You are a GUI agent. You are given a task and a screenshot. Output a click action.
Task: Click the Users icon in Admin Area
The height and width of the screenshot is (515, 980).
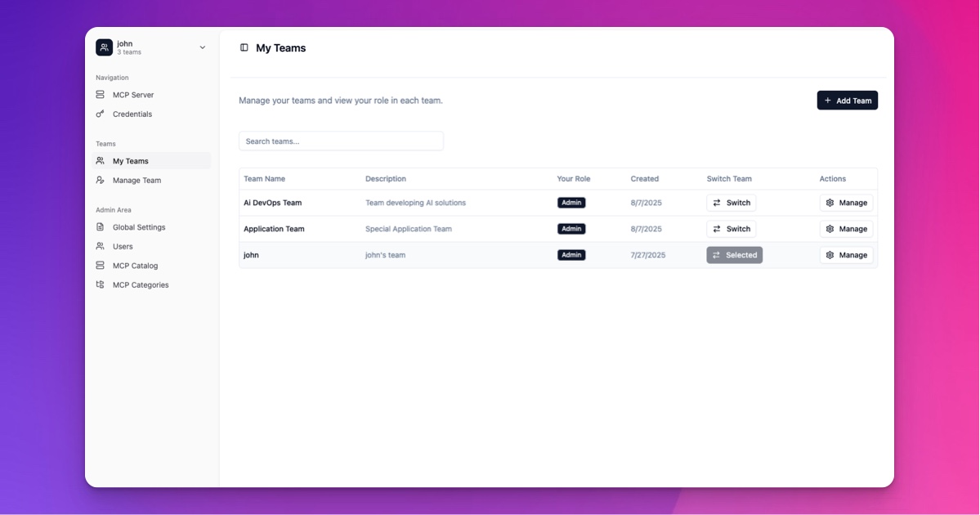point(100,246)
